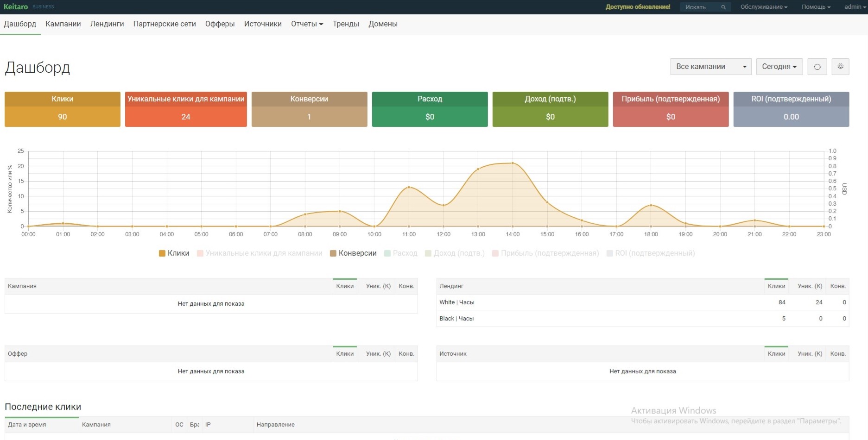Click the ОС column header

[179, 425]
